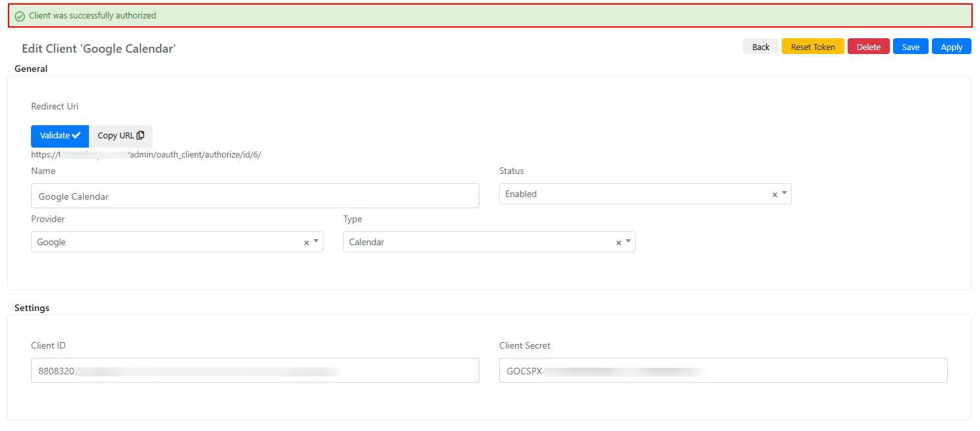Click the Reset Token button
This screenshot has height=431, width=980.
pos(813,47)
